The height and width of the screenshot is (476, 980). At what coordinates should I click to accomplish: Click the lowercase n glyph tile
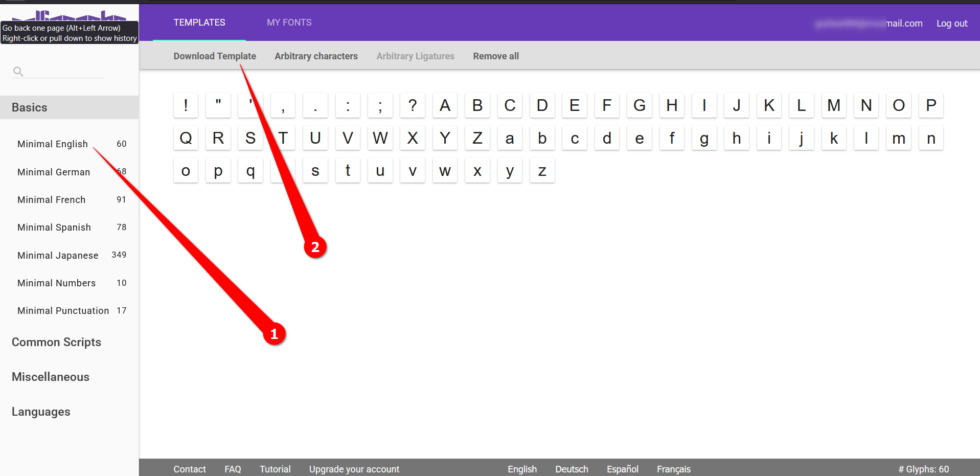coord(931,138)
